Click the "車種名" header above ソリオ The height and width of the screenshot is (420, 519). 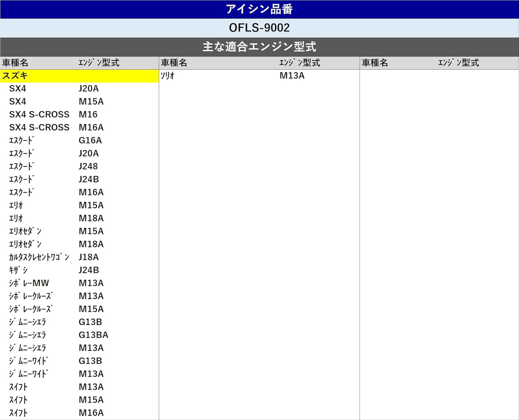174,63
